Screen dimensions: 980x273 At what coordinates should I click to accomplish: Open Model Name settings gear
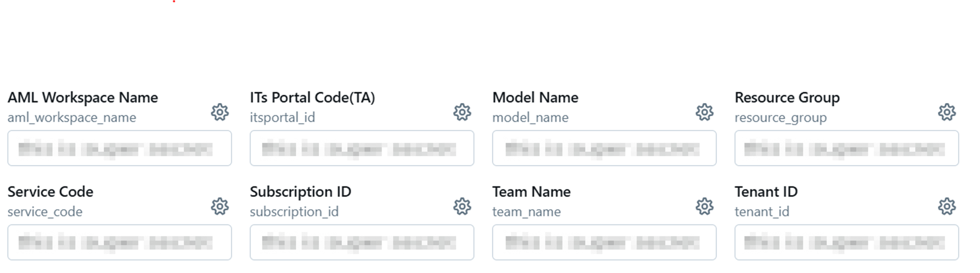[x=705, y=112]
